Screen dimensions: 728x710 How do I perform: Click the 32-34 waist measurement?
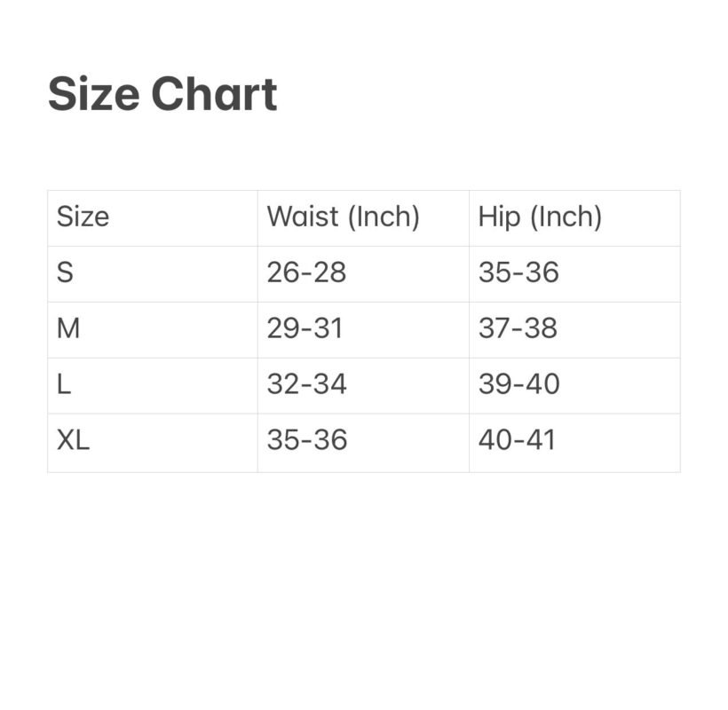306,384
